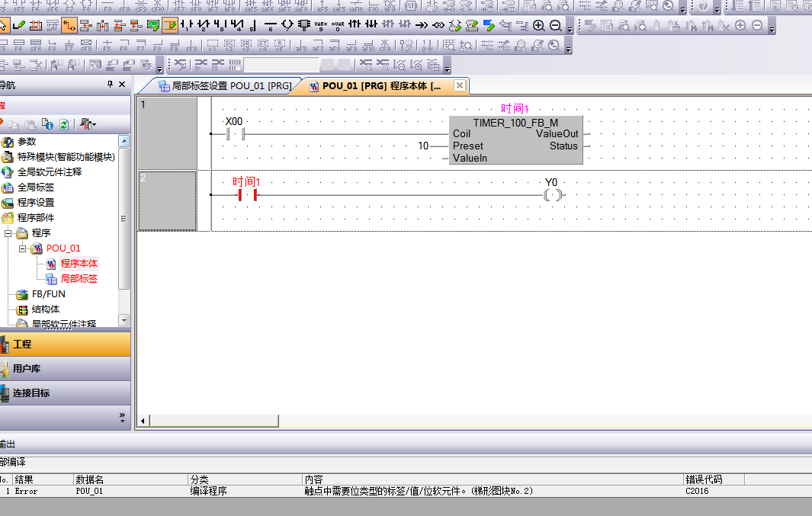812x516 pixels.
Task: Toggle the highlighted pencil-box edit mode button
Action: coord(169,25)
